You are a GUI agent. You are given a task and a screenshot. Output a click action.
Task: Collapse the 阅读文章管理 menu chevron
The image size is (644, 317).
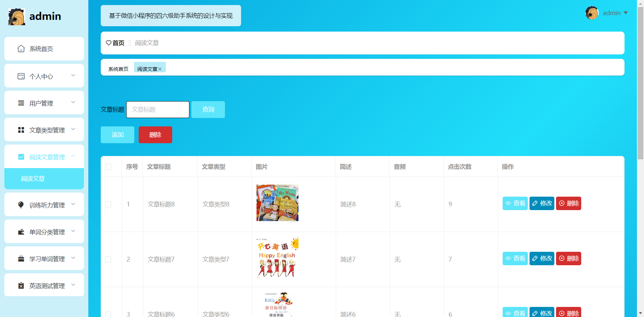73,156
